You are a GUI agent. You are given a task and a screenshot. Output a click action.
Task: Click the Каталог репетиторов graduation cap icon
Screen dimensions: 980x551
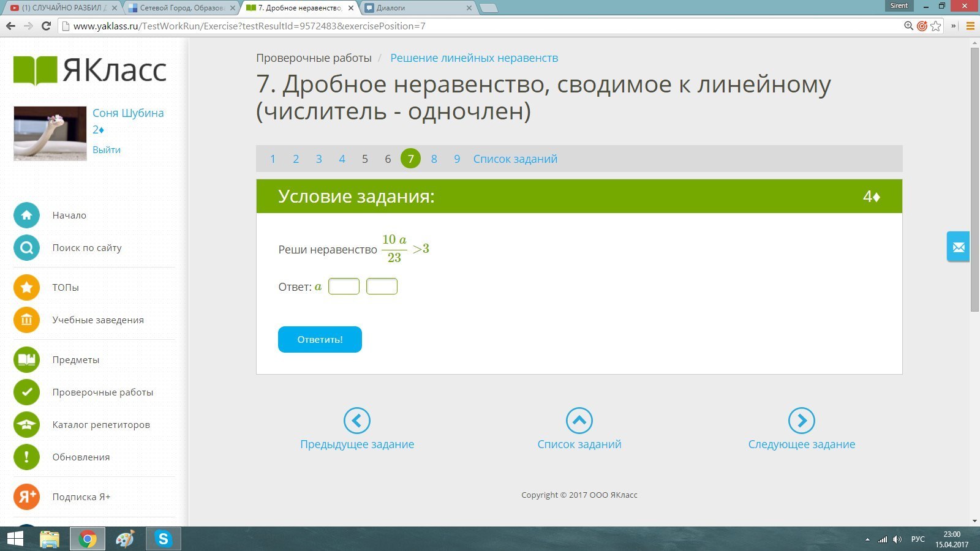click(26, 424)
